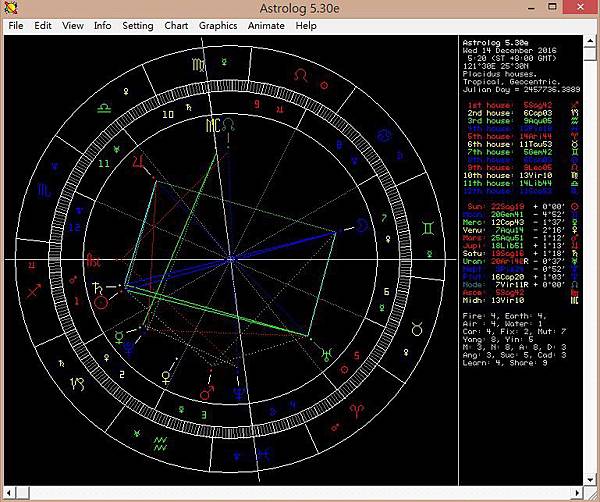Click the blue Neptune glyph at chart bottom
The image size is (600, 502).
pyautogui.click(x=240, y=393)
